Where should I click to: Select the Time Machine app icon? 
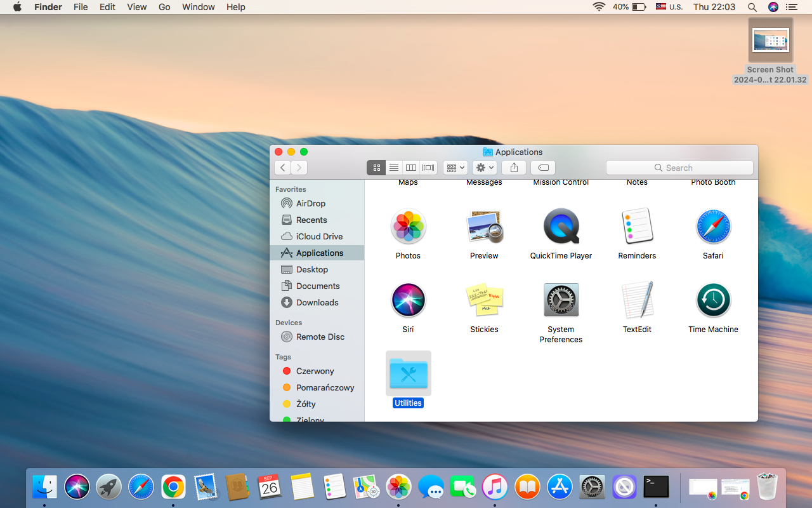click(713, 300)
